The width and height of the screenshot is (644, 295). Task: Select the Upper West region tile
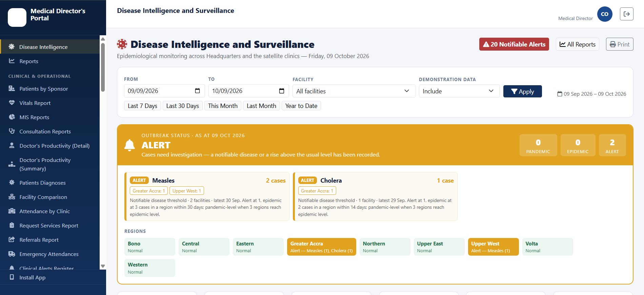pyautogui.click(x=493, y=247)
